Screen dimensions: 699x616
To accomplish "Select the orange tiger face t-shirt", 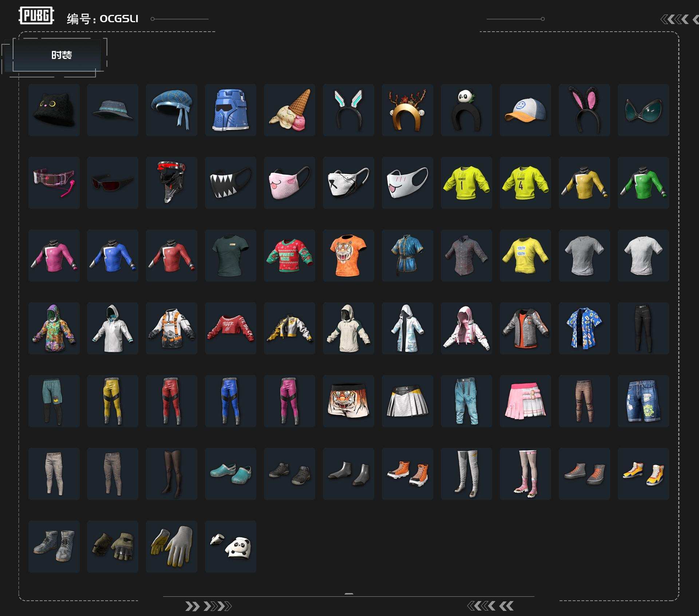I will click(348, 255).
